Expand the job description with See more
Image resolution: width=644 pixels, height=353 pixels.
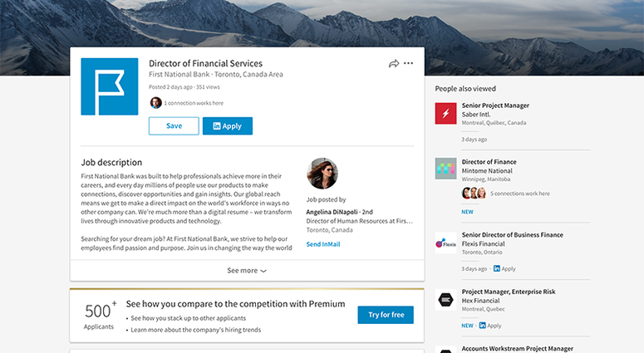(247, 271)
